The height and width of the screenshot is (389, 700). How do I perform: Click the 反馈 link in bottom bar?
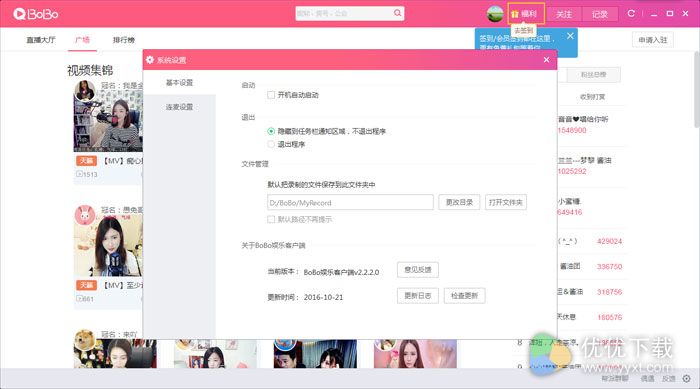tap(668, 379)
